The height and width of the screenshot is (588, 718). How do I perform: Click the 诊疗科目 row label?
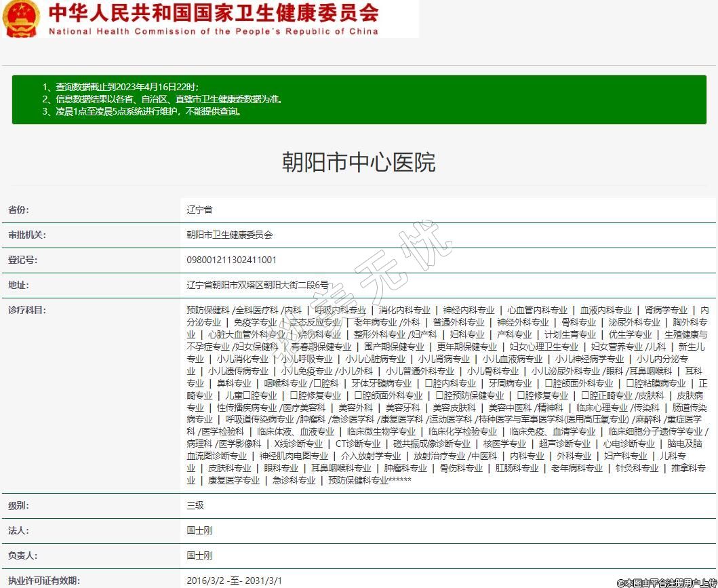point(27,310)
